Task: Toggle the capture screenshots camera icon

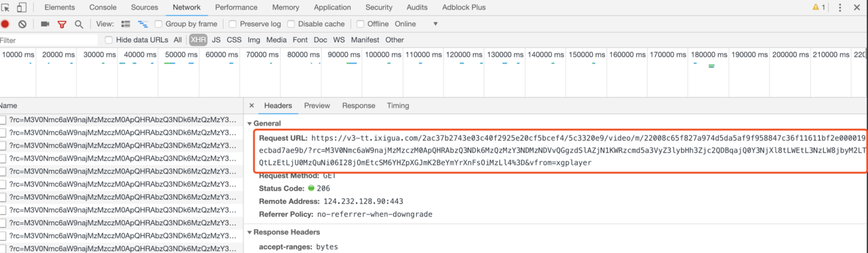Action: click(45, 24)
